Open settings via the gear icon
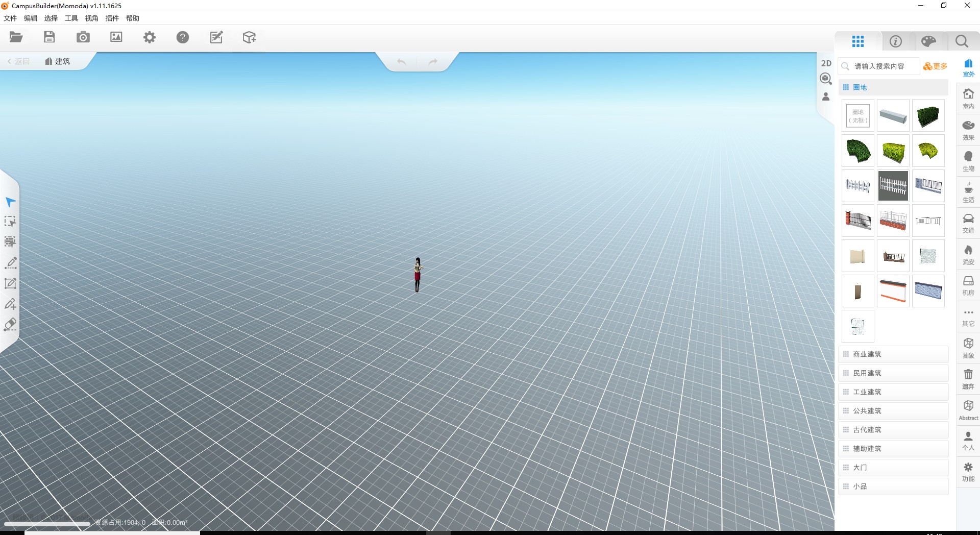980x535 pixels. pos(150,37)
